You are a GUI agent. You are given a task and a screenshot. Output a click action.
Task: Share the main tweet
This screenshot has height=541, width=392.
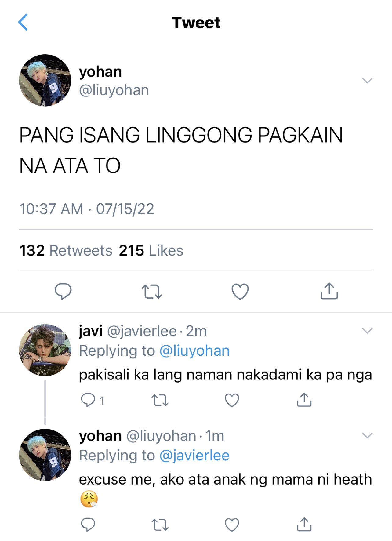click(x=329, y=291)
